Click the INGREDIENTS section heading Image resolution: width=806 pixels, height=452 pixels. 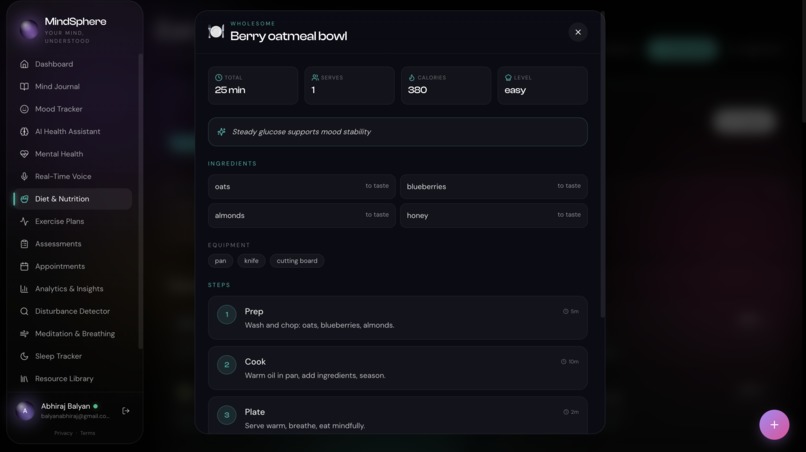pos(232,164)
